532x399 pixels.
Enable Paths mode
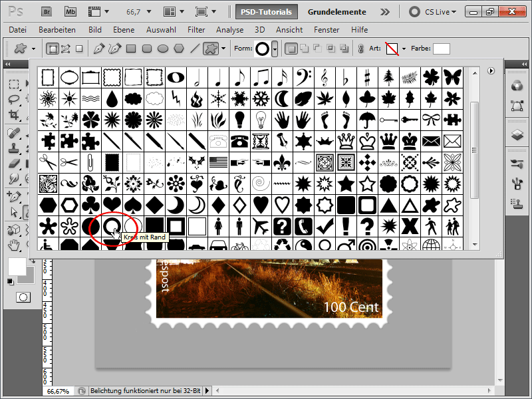click(x=65, y=49)
